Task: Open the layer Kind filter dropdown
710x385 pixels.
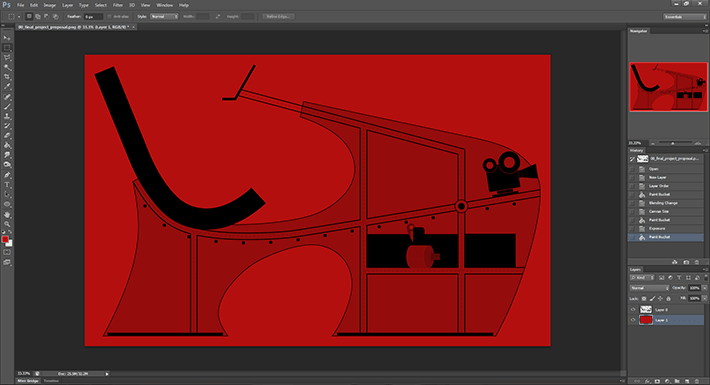Action: (642, 278)
